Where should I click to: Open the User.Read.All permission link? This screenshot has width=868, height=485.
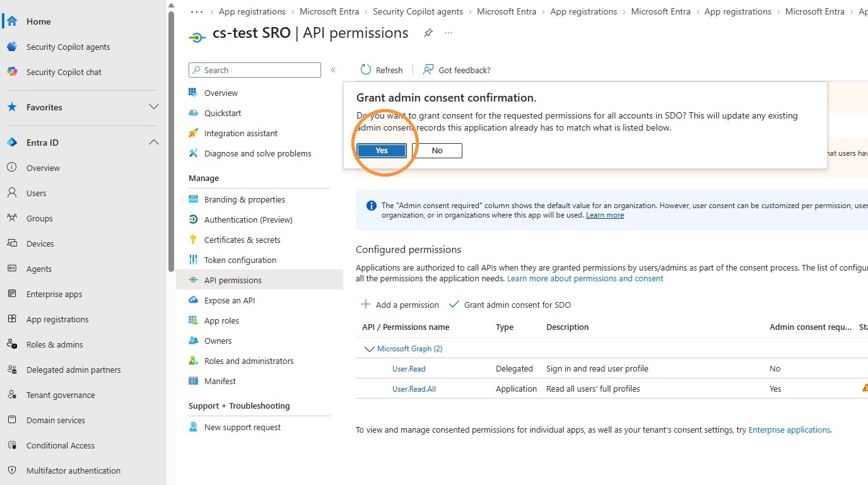[x=414, y=389]
